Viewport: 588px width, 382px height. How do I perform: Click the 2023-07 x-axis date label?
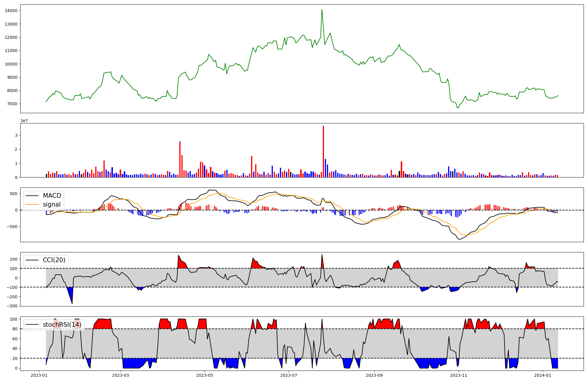click(x=289, y=375)
